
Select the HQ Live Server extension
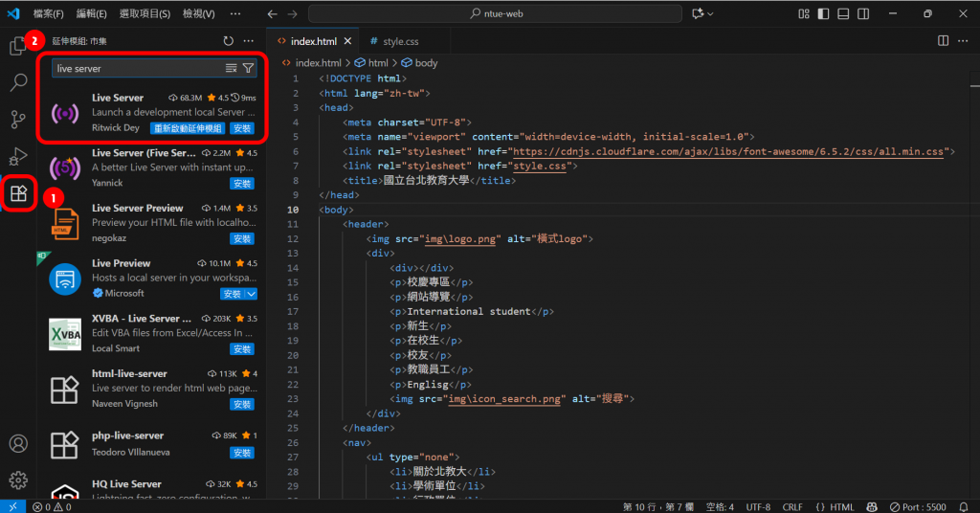tap(153, 489)
